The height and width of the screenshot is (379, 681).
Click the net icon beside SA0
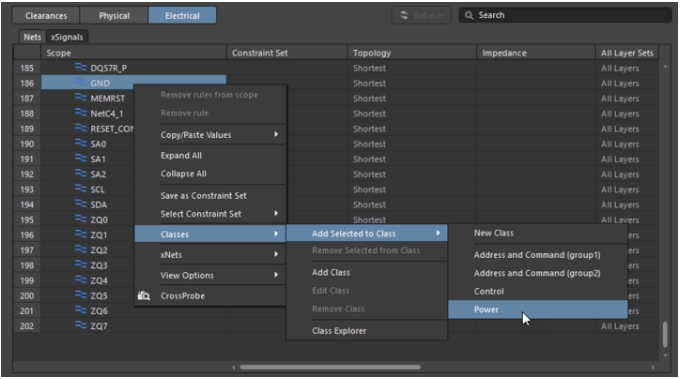(81, 143)
